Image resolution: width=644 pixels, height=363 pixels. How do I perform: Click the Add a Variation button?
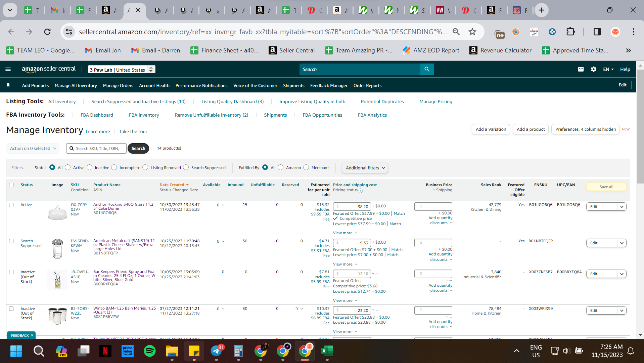pyautogui.click(x=491, y=129)
